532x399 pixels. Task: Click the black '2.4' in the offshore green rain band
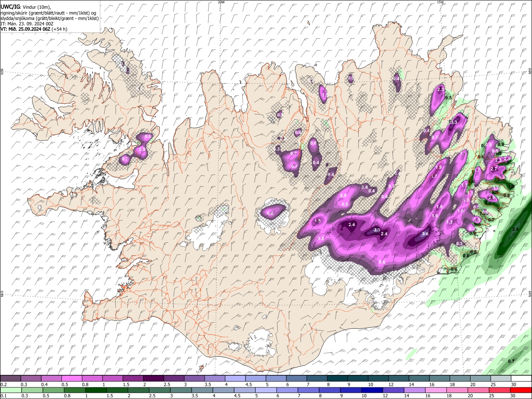[516, 229]
